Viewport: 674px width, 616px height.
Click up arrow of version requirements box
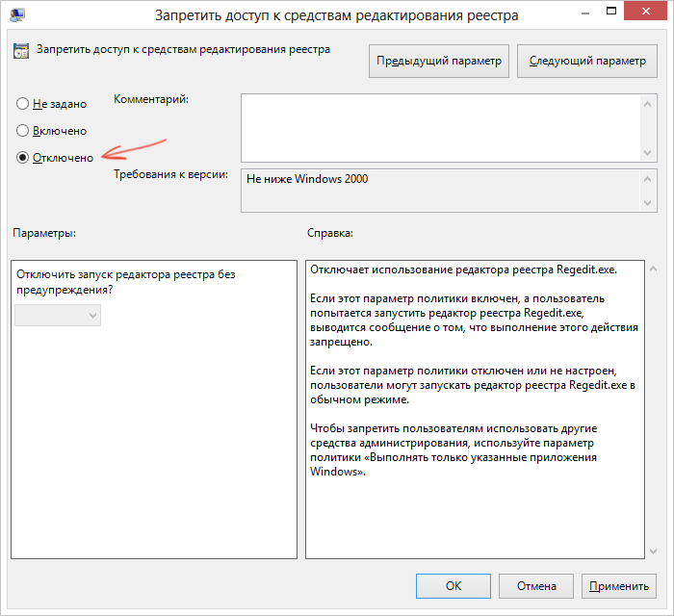coord(648,179)
